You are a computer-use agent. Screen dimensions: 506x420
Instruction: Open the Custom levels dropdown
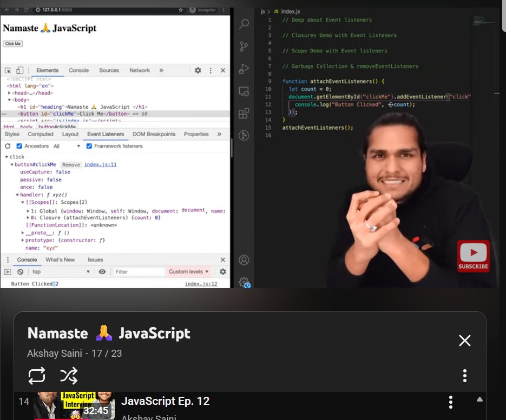click(188, 272)
